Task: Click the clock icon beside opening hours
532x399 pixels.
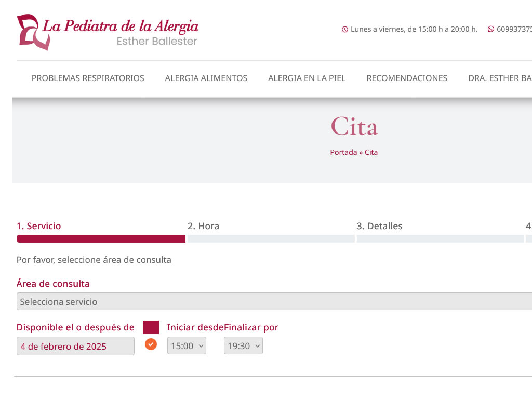Action: click(x=345, y=30)
